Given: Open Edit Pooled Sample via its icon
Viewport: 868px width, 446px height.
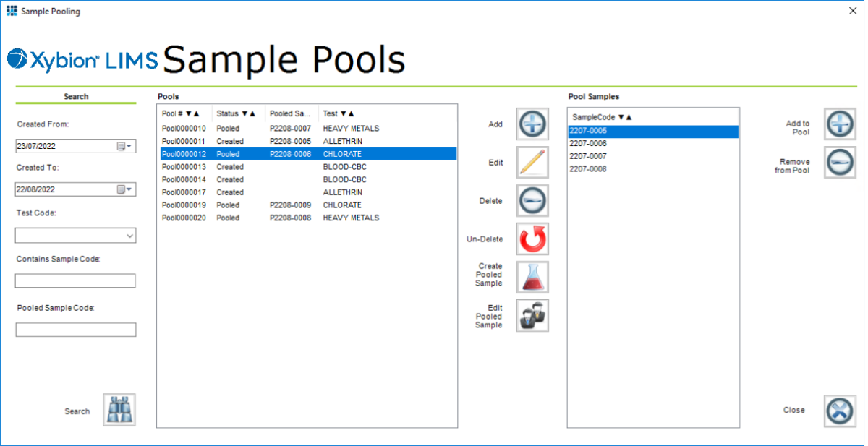Looking at the screenshot, I should click(532, 315).
